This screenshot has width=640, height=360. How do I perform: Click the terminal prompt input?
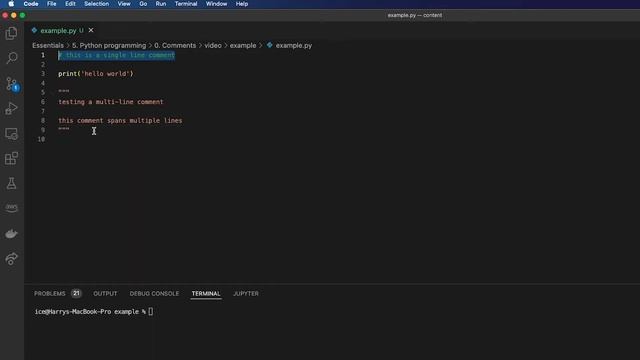tap(151, 311)
